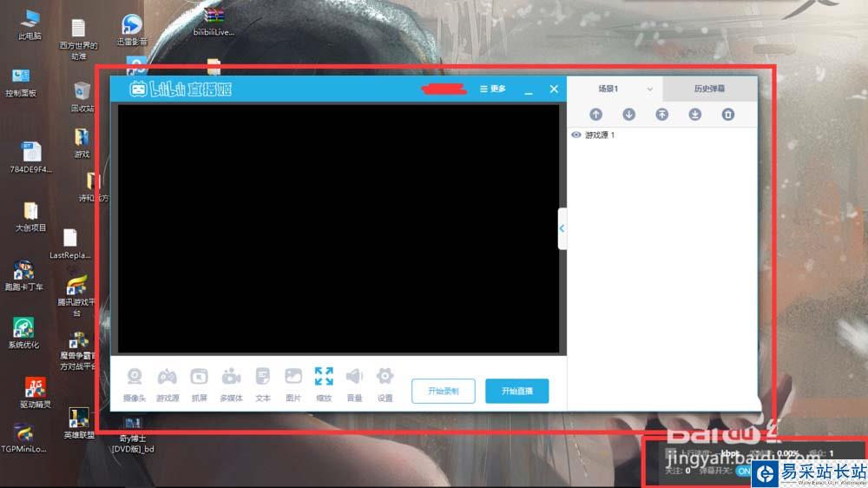Image resolution: width=868 pixels, height=488 pixels.
Task: Select the 英雄联盟 desktop shortcut
Action: pos(79,423)
